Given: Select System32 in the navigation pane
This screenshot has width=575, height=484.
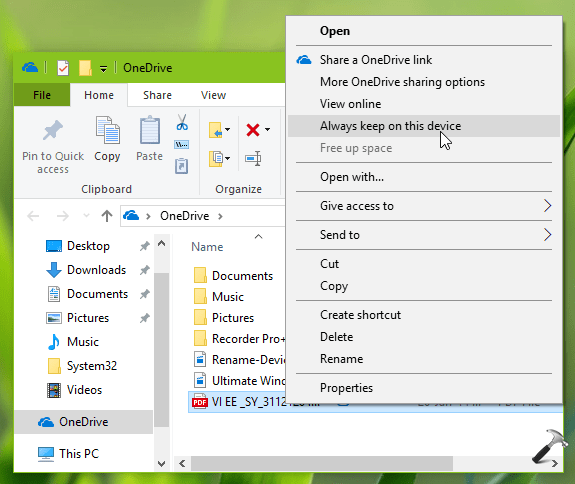Looking at the screenshot, I should [x=92, y=366].
